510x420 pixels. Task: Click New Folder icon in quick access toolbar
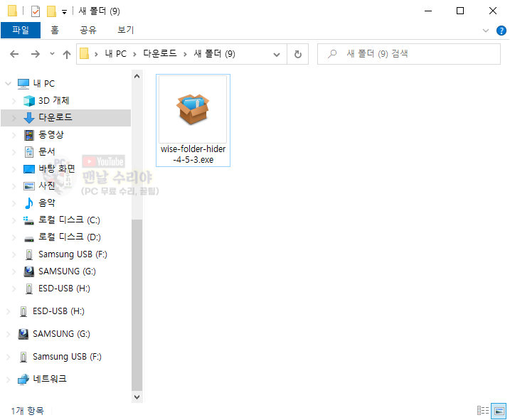(x=51, y=11)
